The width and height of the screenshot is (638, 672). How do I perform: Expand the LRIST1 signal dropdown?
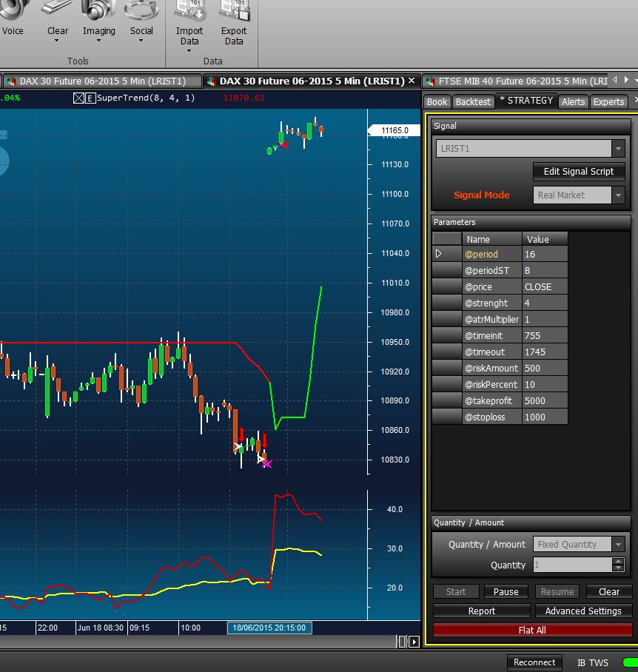tap(618, 149)
